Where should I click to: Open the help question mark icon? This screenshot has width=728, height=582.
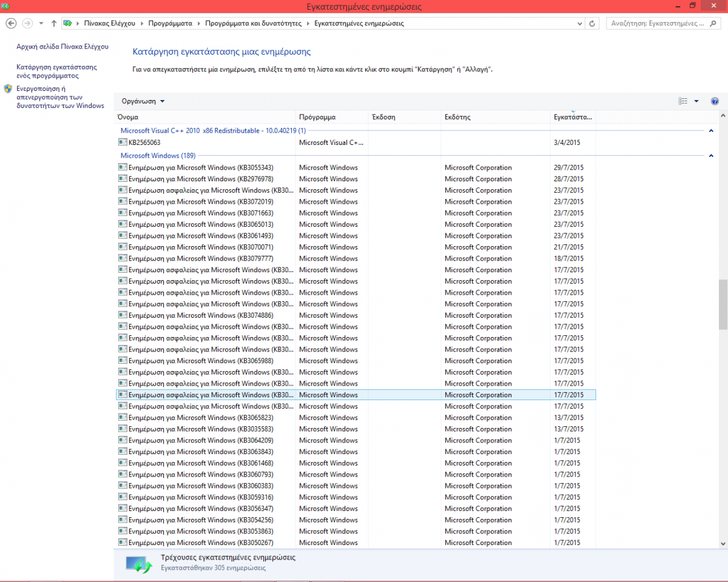pos(715,101)
